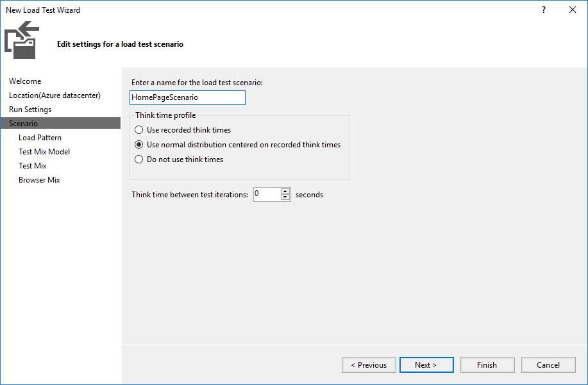Increase think time with up arrow
The width and height of the screenshot is (588, 385).
285,191
